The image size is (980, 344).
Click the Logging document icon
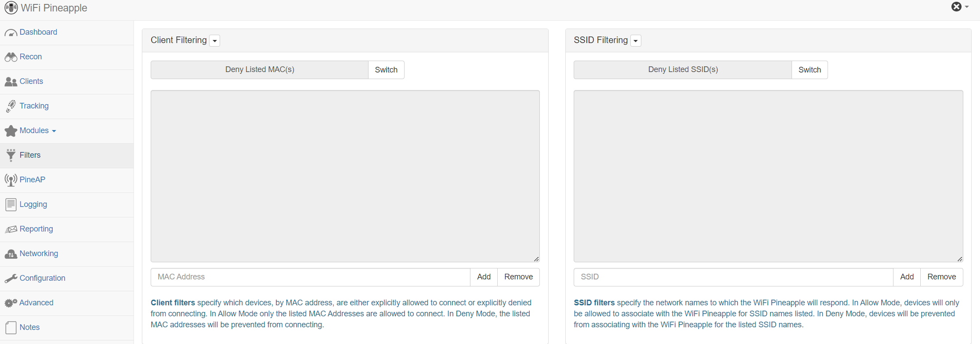click(x=11, y=205)
